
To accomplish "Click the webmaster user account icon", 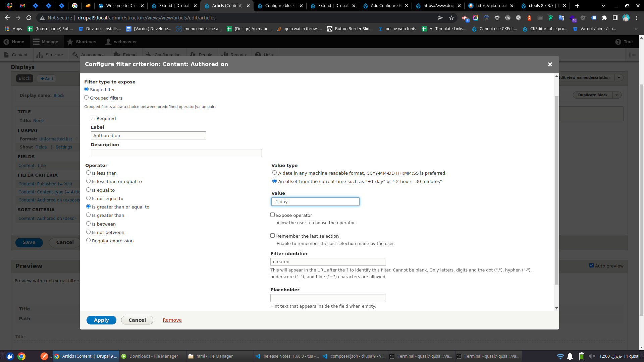I will pyautogui.click(x=108, y=42).
